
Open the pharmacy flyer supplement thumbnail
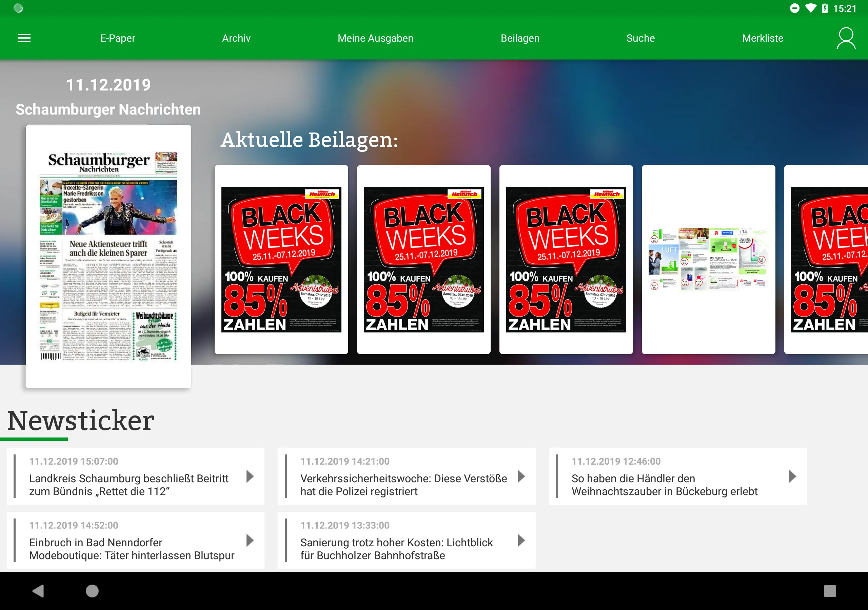[708, 259]
